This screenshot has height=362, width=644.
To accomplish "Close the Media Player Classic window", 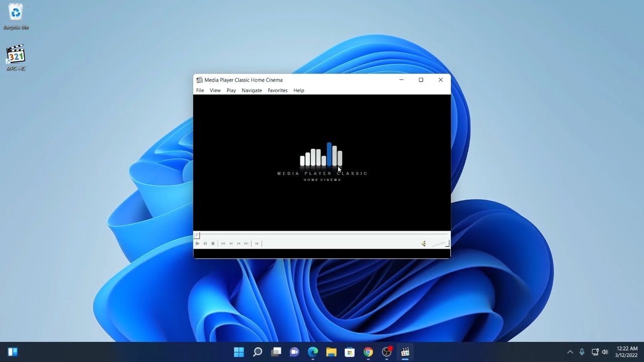I will tap(441, 80).
